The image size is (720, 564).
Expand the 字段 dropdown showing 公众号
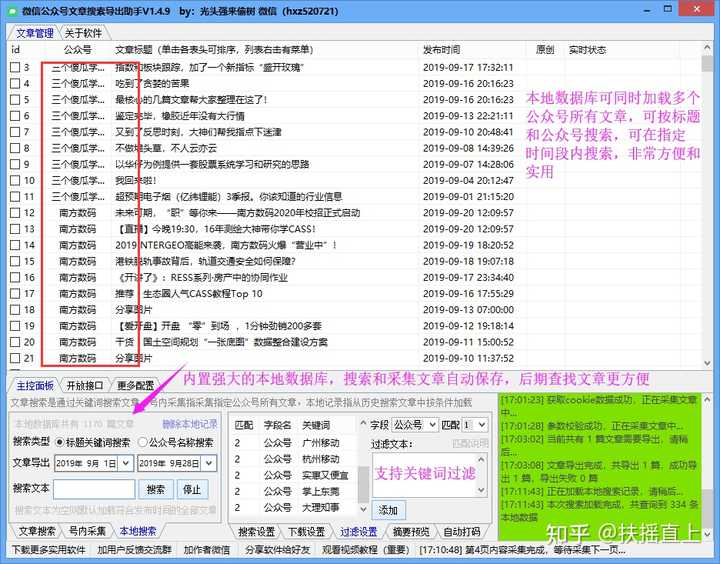point(416,425)
